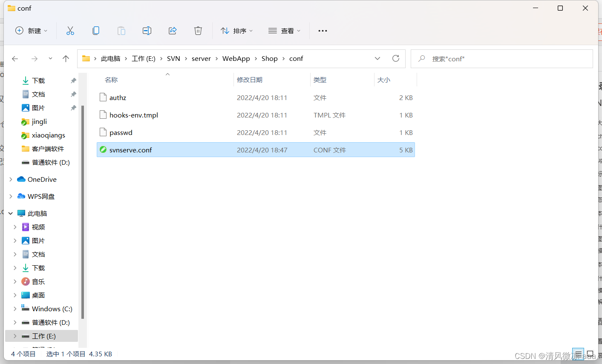The image size is (602, 364).
Task: Select Windows (C:) in the navigation tree
Action: [52, 309]
